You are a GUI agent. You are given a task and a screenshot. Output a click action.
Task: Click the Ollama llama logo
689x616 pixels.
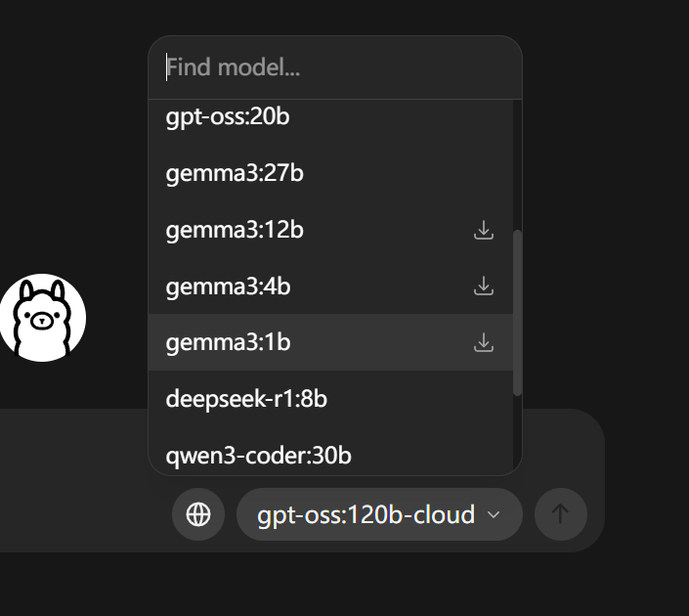[43, 318]
